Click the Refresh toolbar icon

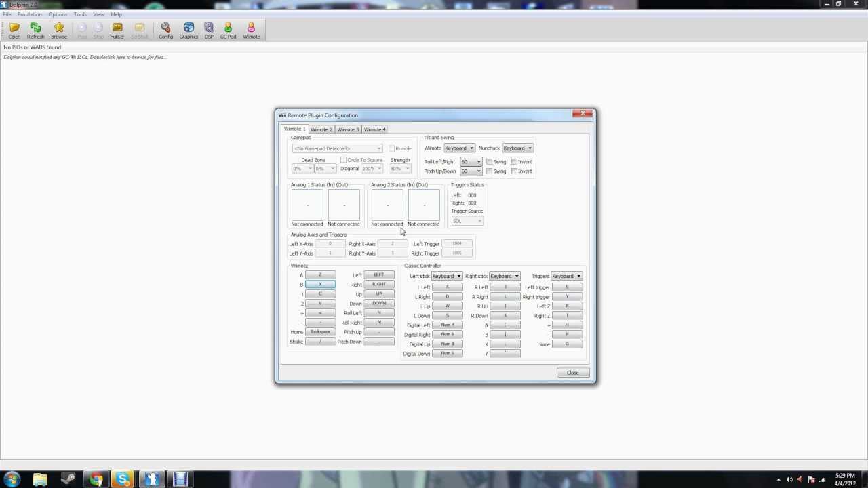coord(36,30)
